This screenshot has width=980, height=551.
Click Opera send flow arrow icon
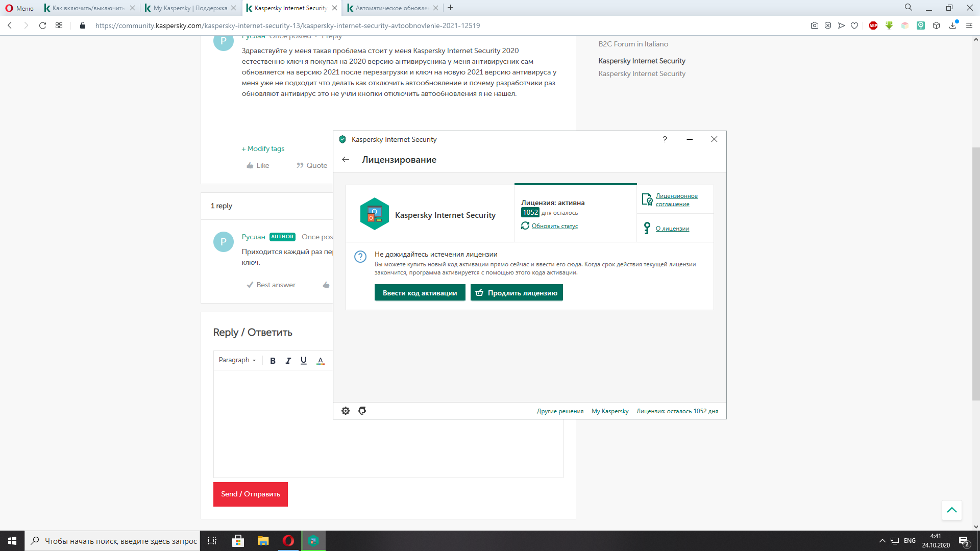click(841, 26)
